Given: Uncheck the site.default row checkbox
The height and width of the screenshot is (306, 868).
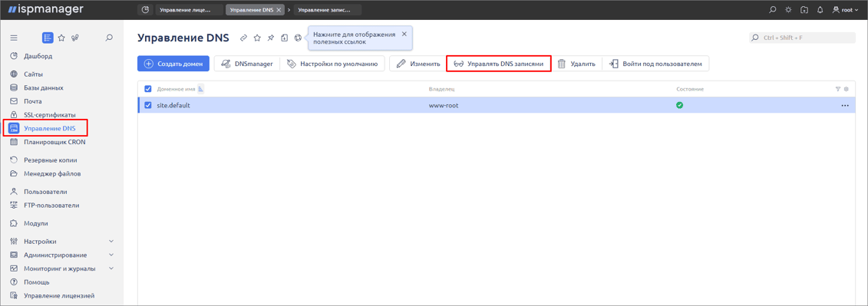Looking at the screenshot, I should point(148,105).
